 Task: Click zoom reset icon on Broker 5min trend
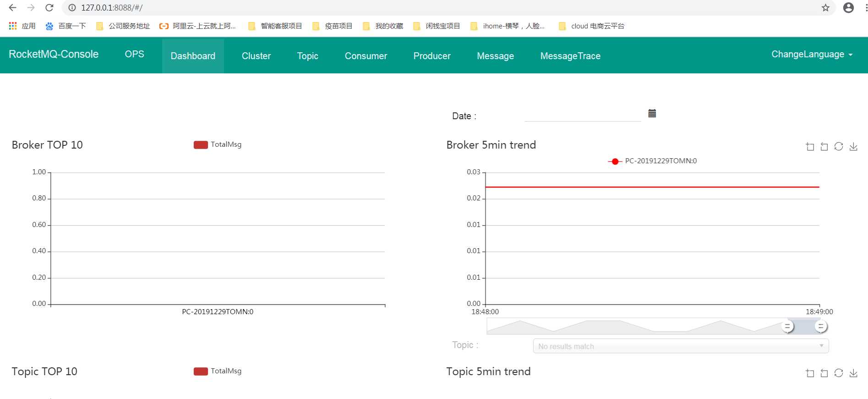[x=824, y=147]
